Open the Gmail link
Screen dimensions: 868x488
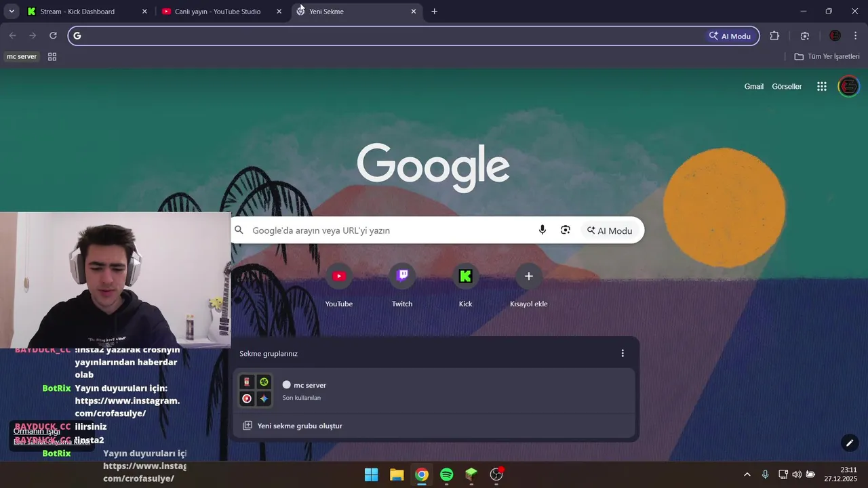754,87
